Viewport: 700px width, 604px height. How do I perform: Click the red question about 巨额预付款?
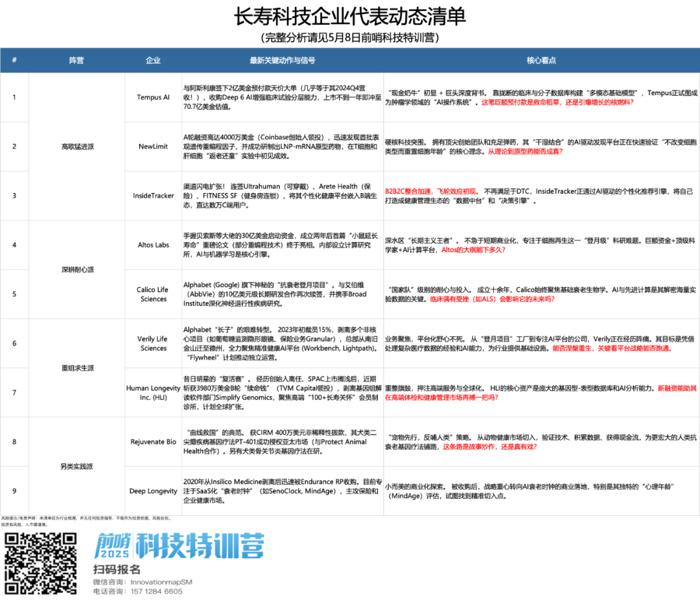coord(557,102)
